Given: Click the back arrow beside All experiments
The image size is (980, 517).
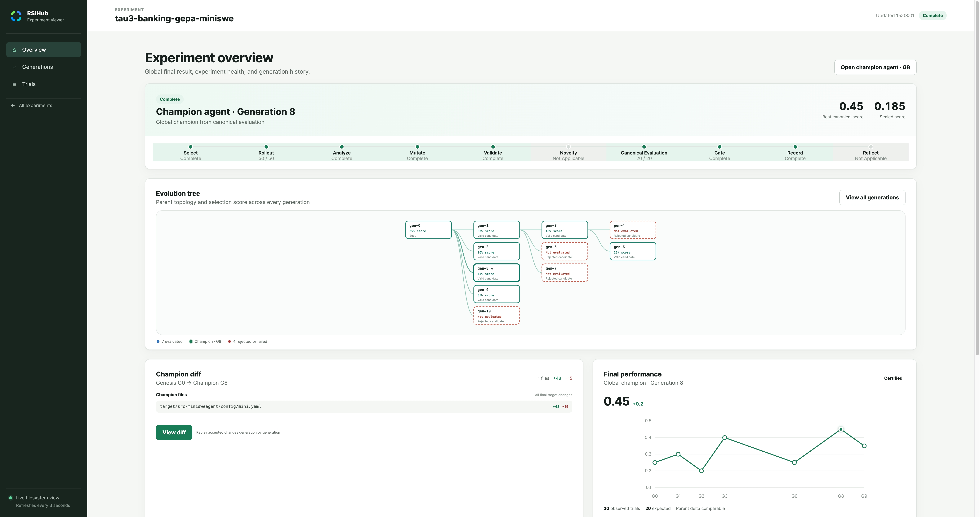Looking at the screenshot, I should [x=13, y=106].
